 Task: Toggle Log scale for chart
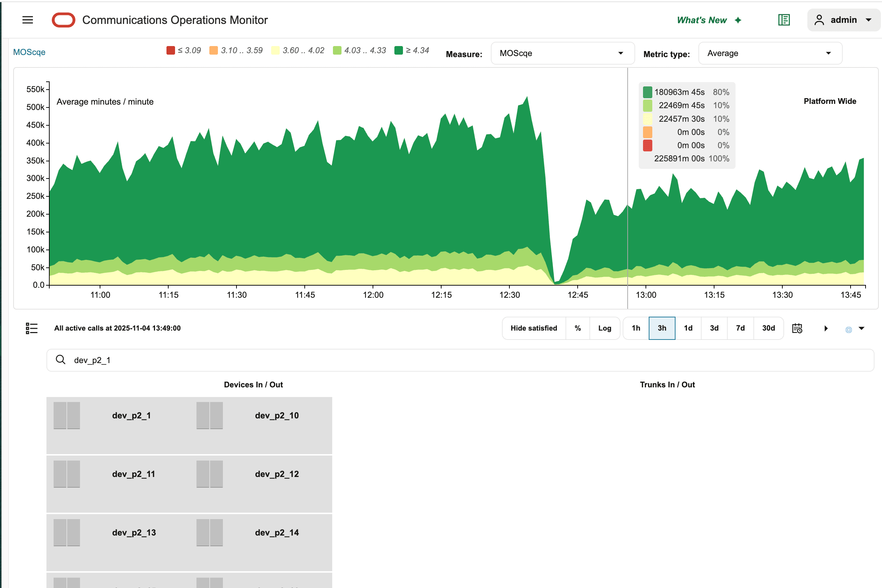604,328
